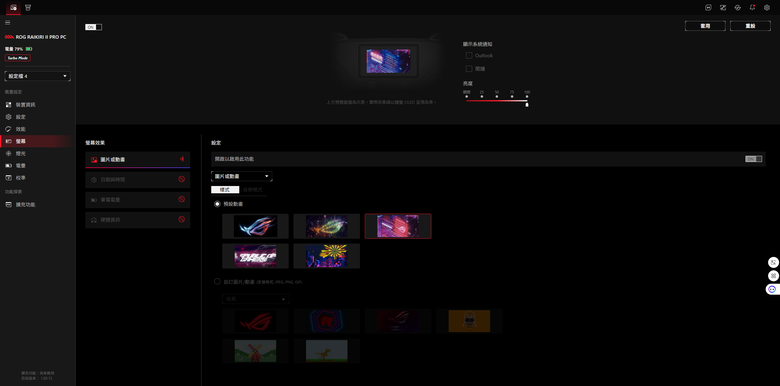Click the gamepad icon in top bar
Image resolution: width=780 pixels, height=386 pixels.
708,7
